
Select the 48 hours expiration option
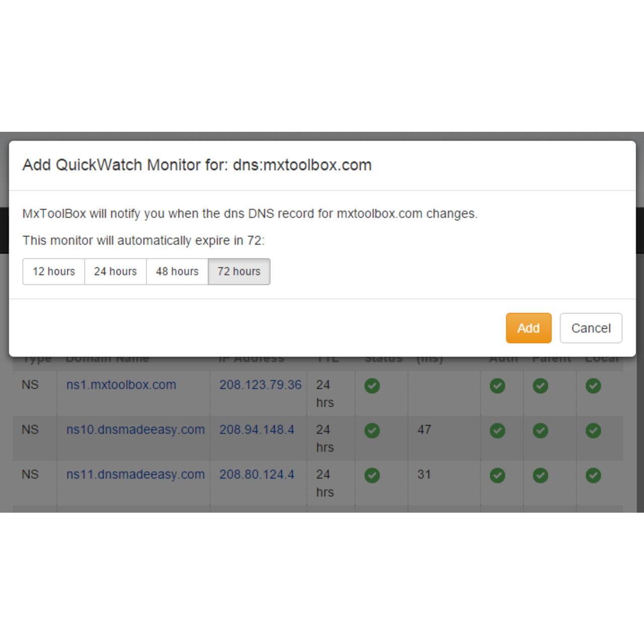click(177, 272)
